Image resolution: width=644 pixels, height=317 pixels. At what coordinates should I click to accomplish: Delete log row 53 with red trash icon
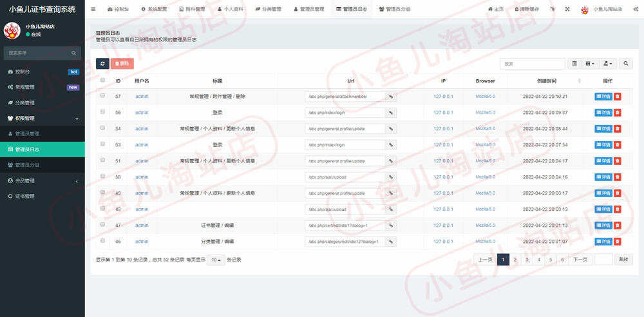coord(618,145)
